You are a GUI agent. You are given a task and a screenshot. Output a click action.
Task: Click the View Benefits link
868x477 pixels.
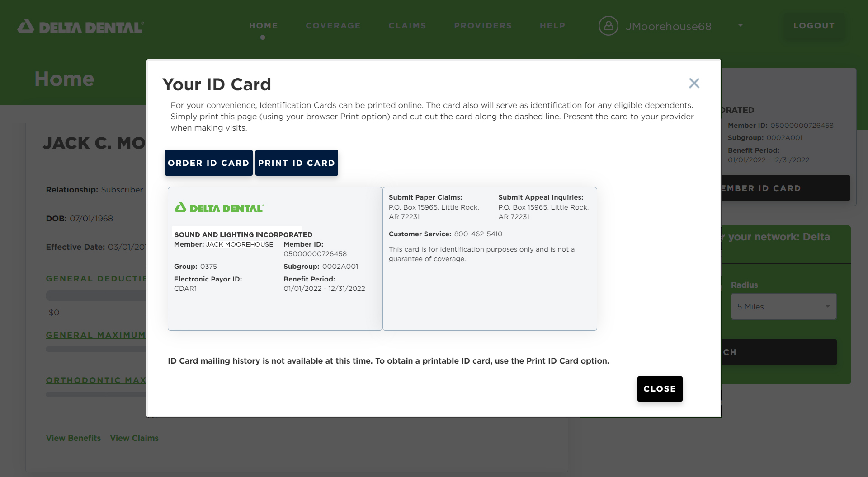(73, 438)
